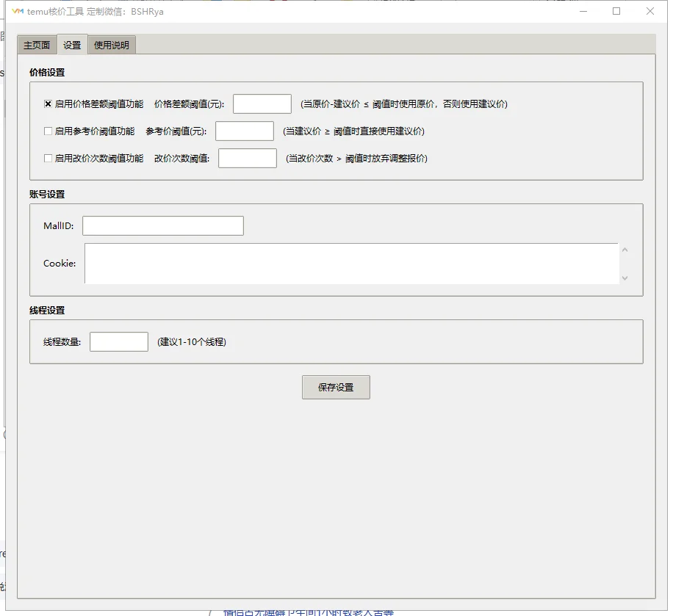
Task: Click into the 线程数量 input field
Action: click(x=118, y=341)
